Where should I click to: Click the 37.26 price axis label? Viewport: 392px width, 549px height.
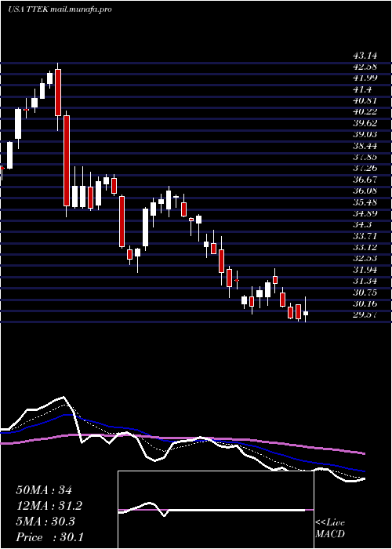[x=364, y=169]
